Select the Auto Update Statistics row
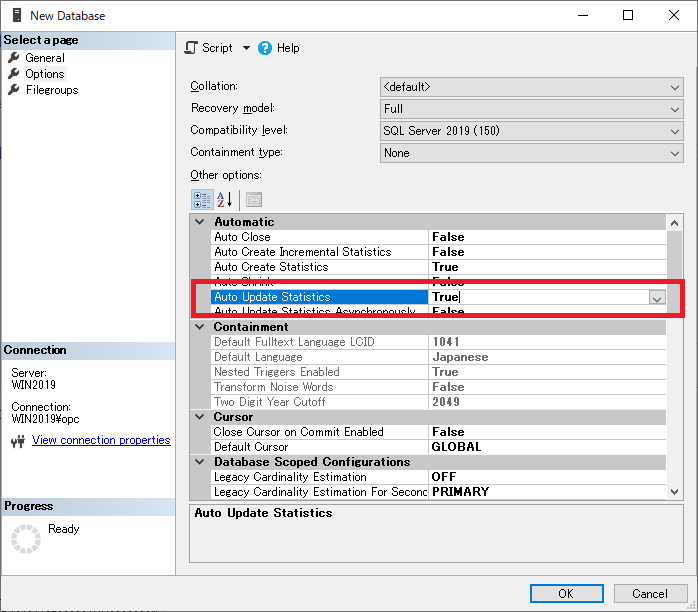The height and width of the screenshot is (612, 698). [438, 297]
